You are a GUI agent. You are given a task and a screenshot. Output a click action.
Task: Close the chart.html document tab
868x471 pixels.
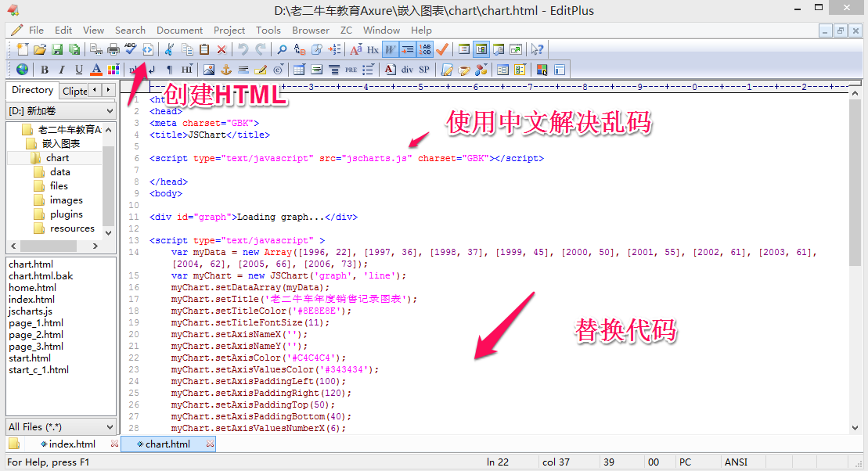210,444
